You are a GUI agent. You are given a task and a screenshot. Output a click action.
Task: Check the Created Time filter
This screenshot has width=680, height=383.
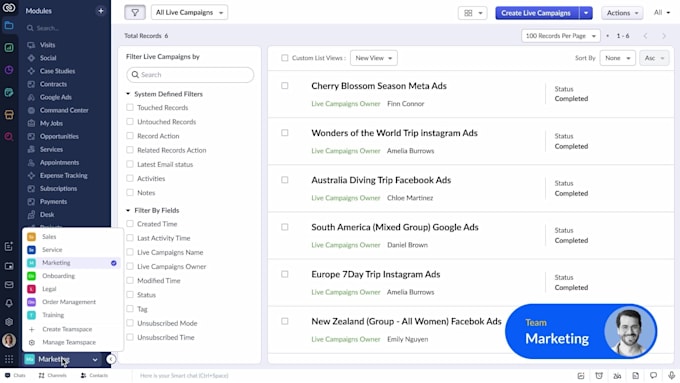pyautogui.click(x=130, y=224)
